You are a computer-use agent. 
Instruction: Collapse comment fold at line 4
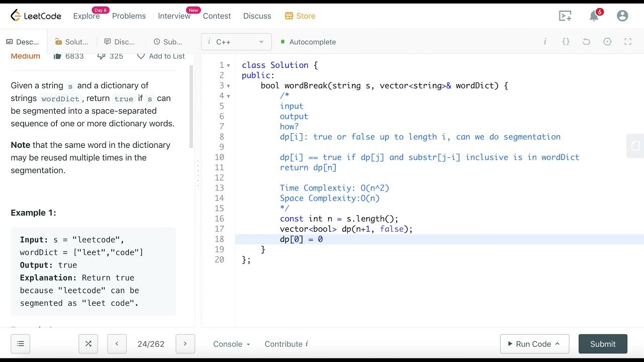click(x=228, y=96)
